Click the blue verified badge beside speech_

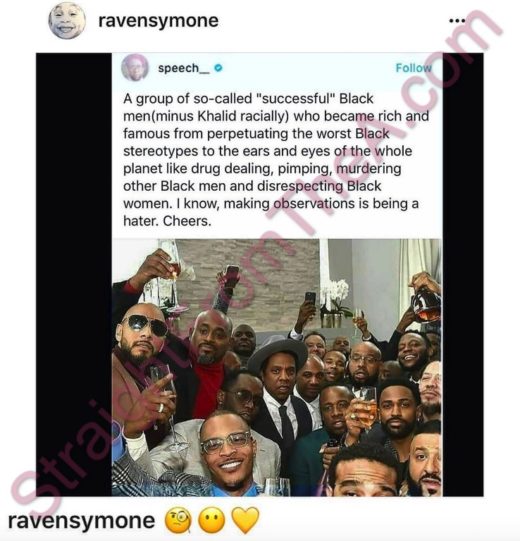click(x=218, y=68)
